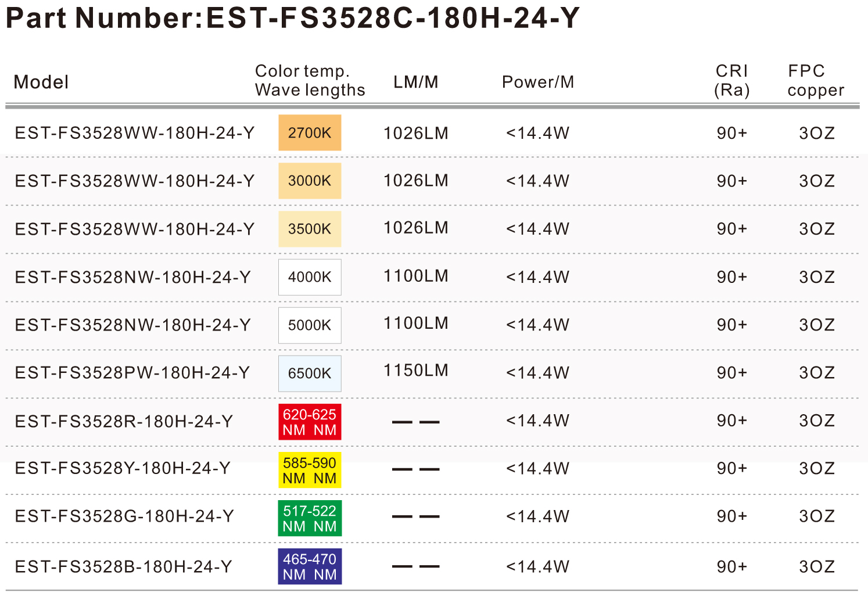Image resolution: width=868 pixels, height=596 pixels.
Task: Click the 2700K orange color swatch
Action: coord(310,132)
